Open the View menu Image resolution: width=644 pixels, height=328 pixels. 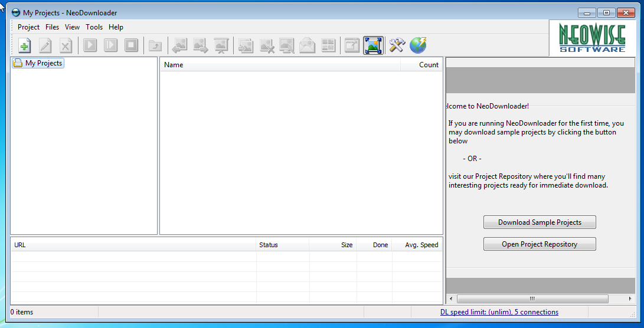point(72,27)
